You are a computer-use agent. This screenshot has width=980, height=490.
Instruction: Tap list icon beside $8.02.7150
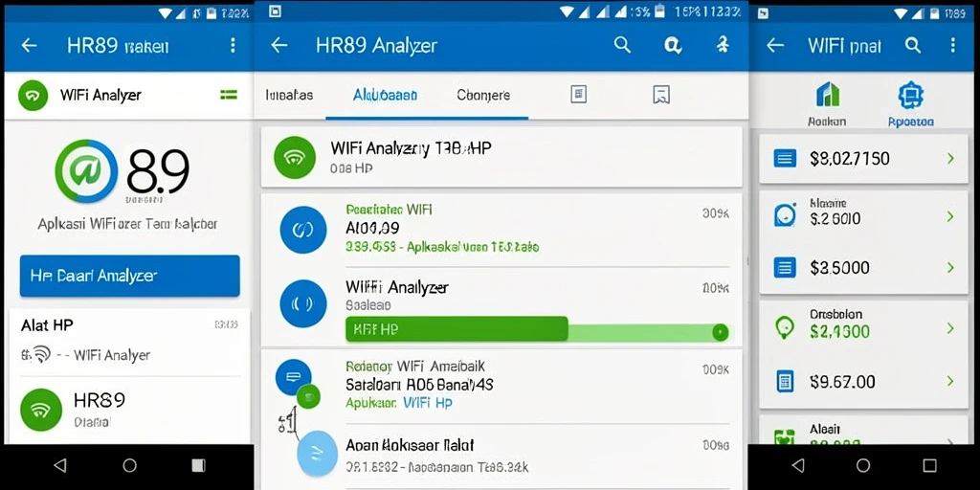[785, 159]
